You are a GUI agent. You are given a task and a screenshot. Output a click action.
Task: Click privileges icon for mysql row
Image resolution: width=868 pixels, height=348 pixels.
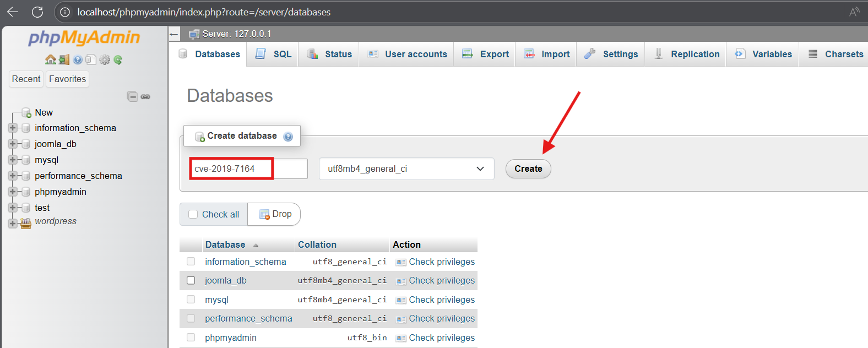click(x=401, y=300)
